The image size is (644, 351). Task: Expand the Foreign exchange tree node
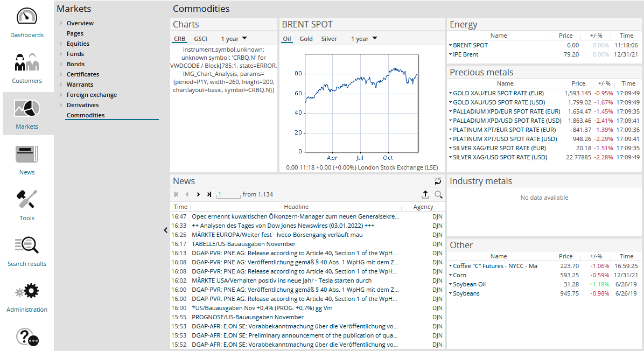pos(61,95)
